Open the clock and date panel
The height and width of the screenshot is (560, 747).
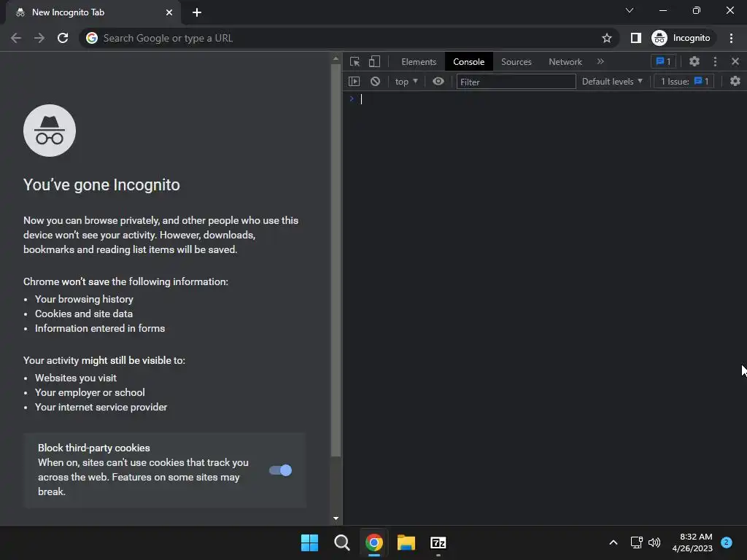[x=692, y=542]
